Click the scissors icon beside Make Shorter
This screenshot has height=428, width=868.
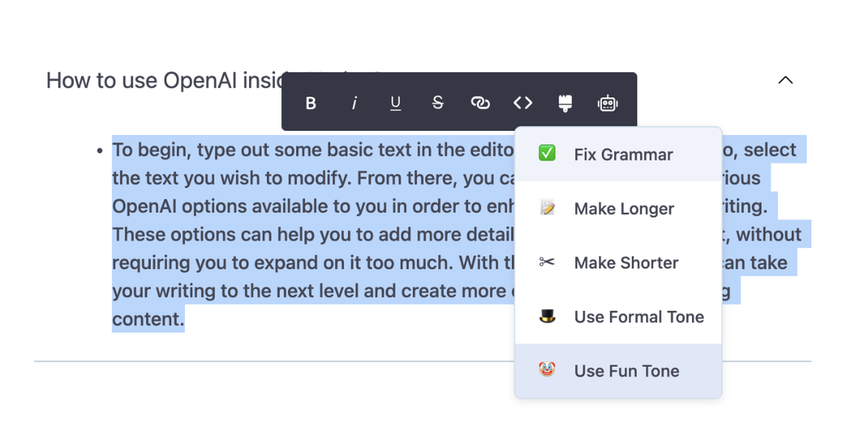click(x=547, y=262)
